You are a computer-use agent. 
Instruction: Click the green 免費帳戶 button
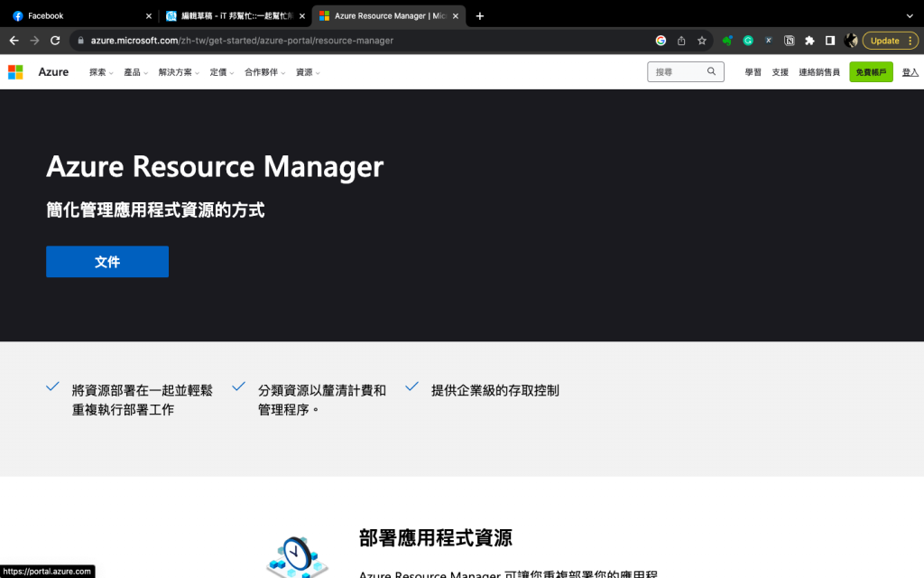coord(871,72)
